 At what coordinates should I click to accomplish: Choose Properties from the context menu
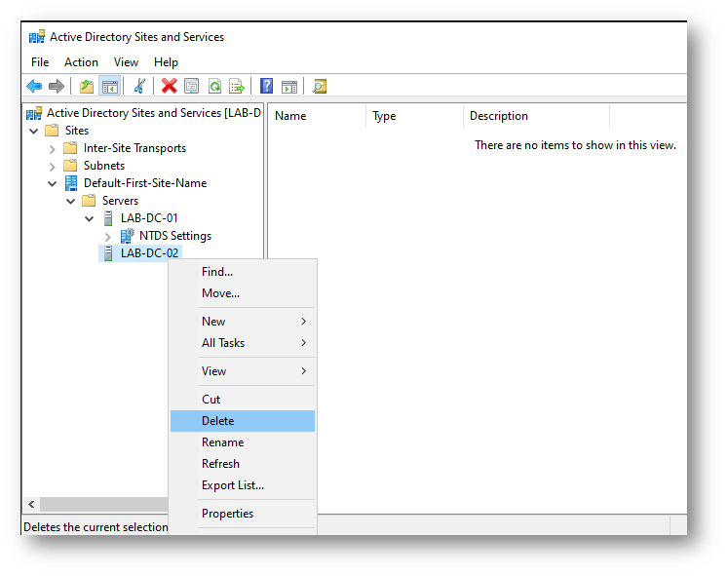tap(243, 514)
